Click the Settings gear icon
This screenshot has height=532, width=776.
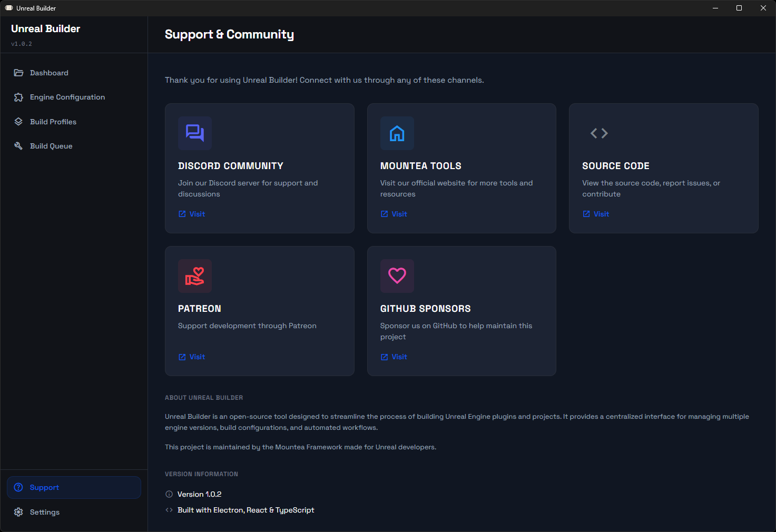(18, 512)
